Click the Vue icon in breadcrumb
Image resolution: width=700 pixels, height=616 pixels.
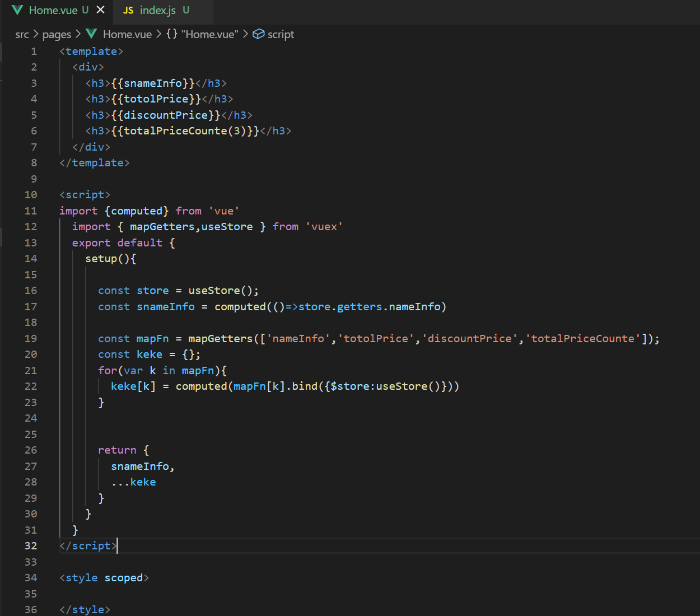tap(92, 34)
